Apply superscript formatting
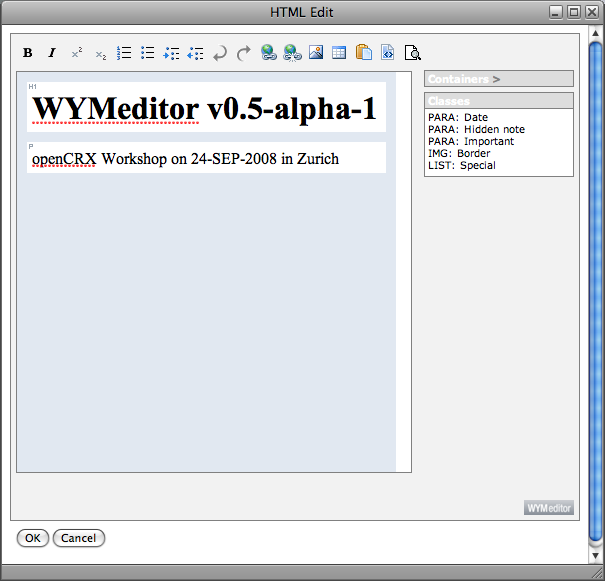 pyautogui.click(x=77, y=52)
